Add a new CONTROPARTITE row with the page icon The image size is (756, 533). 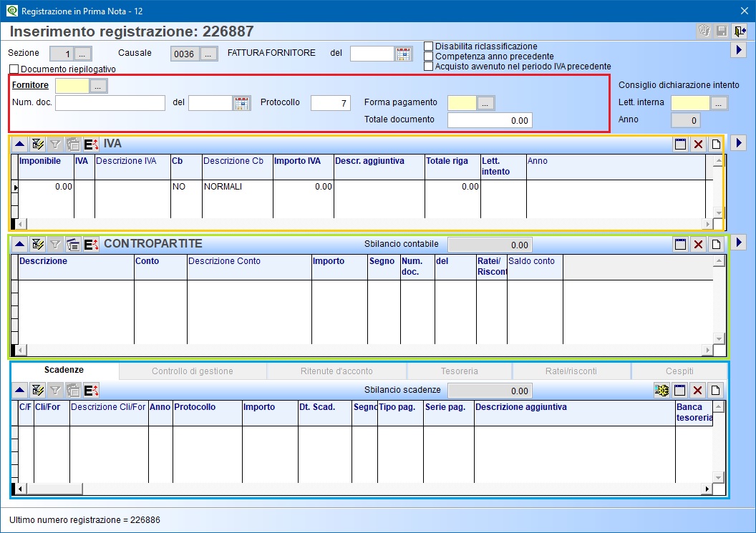point(716,244)
